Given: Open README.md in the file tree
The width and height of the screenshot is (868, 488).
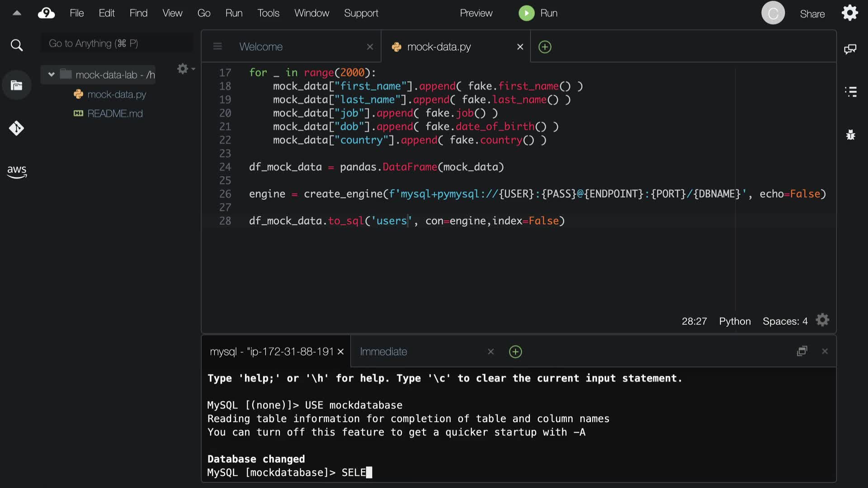Looking at the screenshot, I should pyautogui.click(x=115, y=113).
